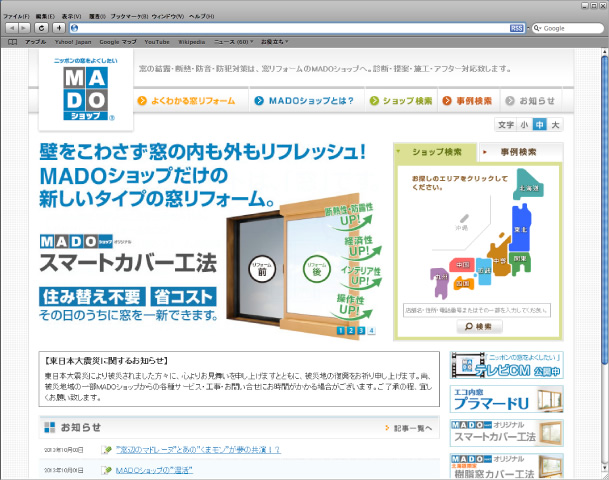Open the YouTube bookmark

tap(157, 42)
